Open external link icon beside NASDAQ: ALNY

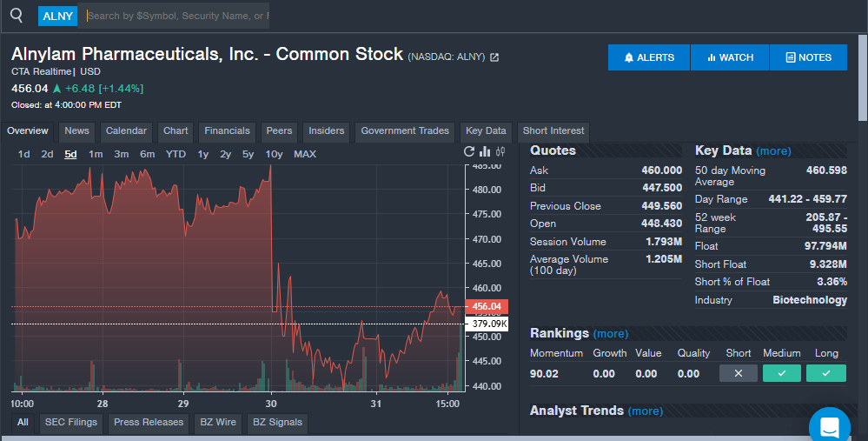click(x=494, y=57)
